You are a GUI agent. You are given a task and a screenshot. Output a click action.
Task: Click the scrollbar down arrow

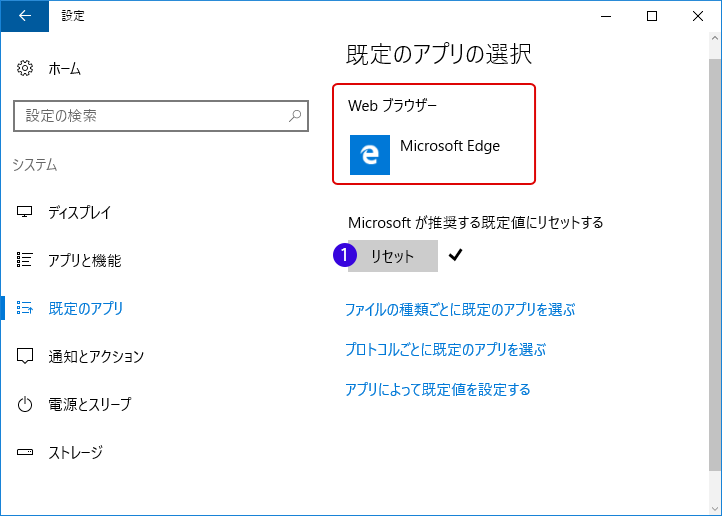click(x=715, y=509)
